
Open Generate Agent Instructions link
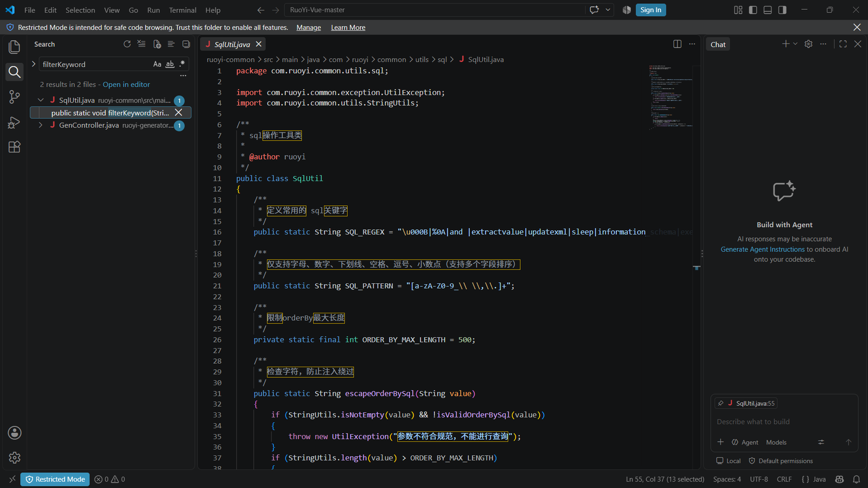coord(762,249)
